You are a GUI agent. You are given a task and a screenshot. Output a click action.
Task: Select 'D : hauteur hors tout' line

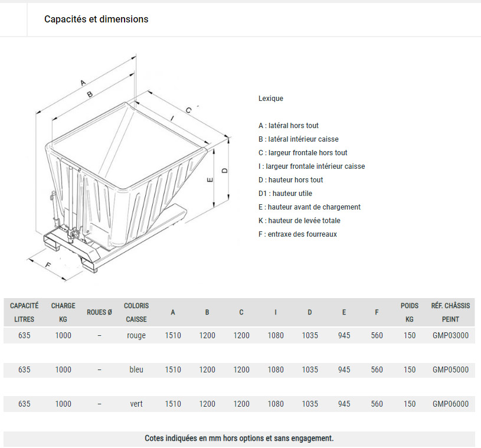[290, 180]
